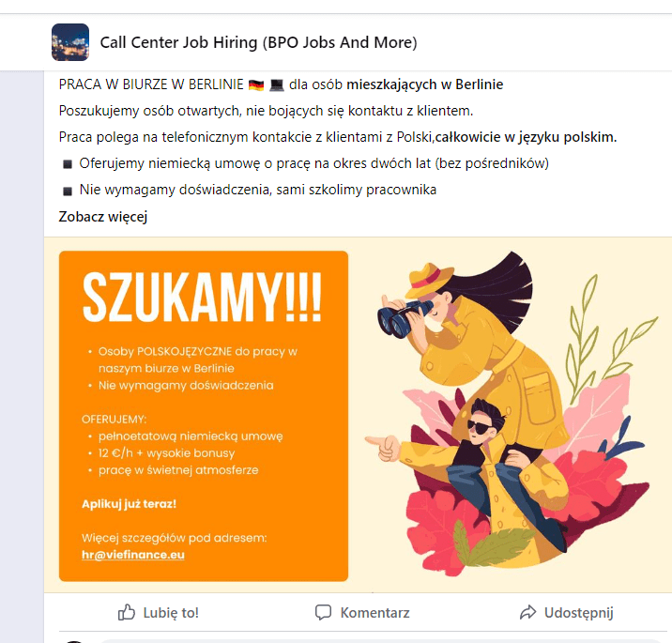
Task: Click the Aplikuj już teraz! text
Action: click(129, 504)
